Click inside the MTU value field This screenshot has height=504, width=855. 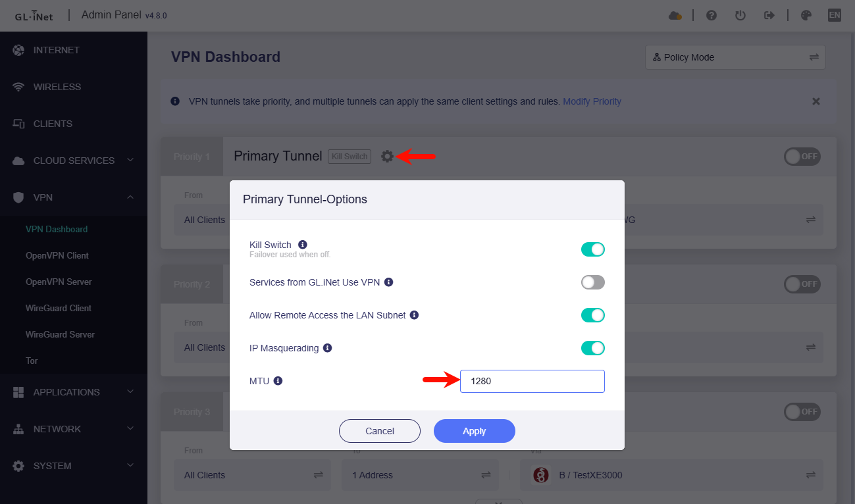(x=532, y=381)
